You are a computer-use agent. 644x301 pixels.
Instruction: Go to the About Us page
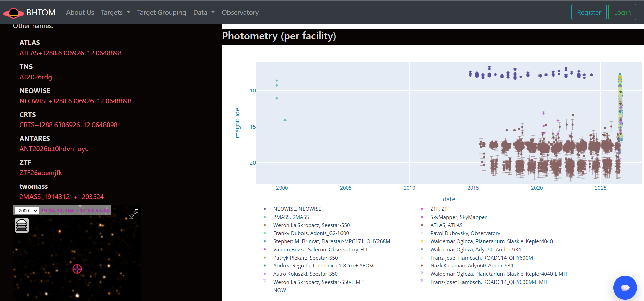coord(80,12)
